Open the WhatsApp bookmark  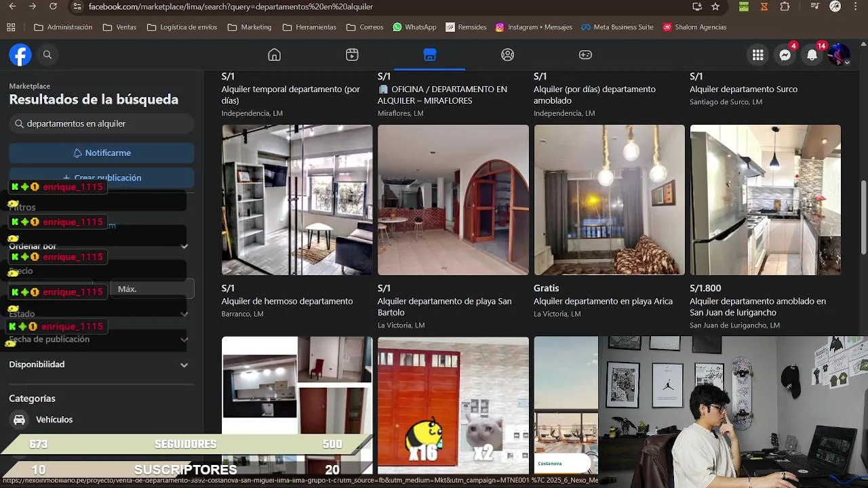[414, 27]
